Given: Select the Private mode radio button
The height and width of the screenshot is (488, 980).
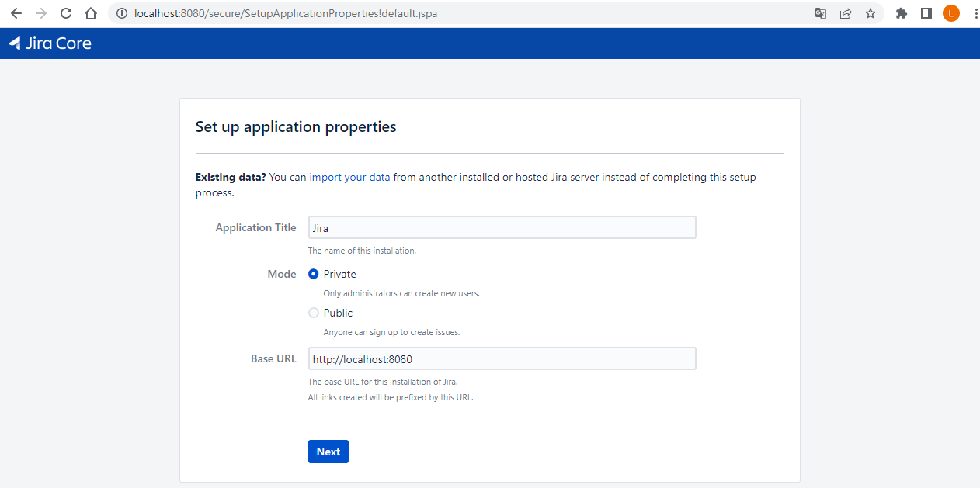Looking at the screenshot, I should 314,274.
